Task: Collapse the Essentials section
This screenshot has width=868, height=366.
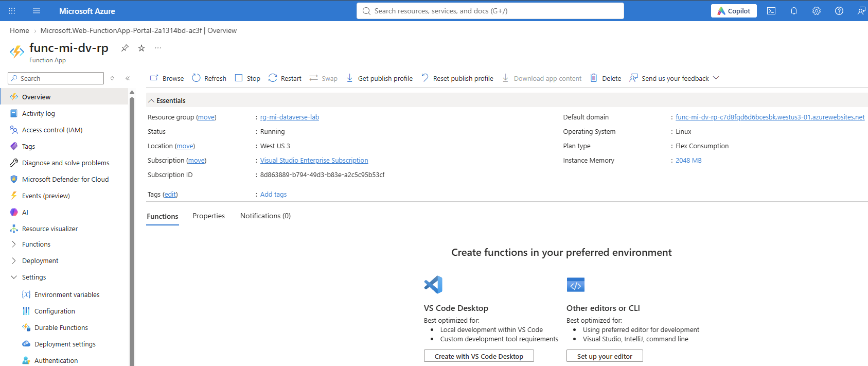Action: 167,100
